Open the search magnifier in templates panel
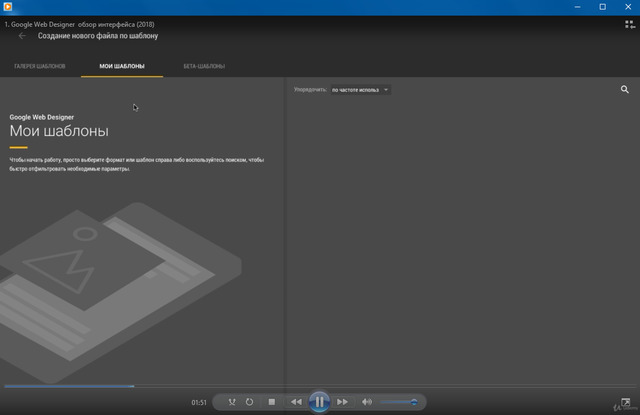Viewport: 640px width, 415px height. (625, 90)
